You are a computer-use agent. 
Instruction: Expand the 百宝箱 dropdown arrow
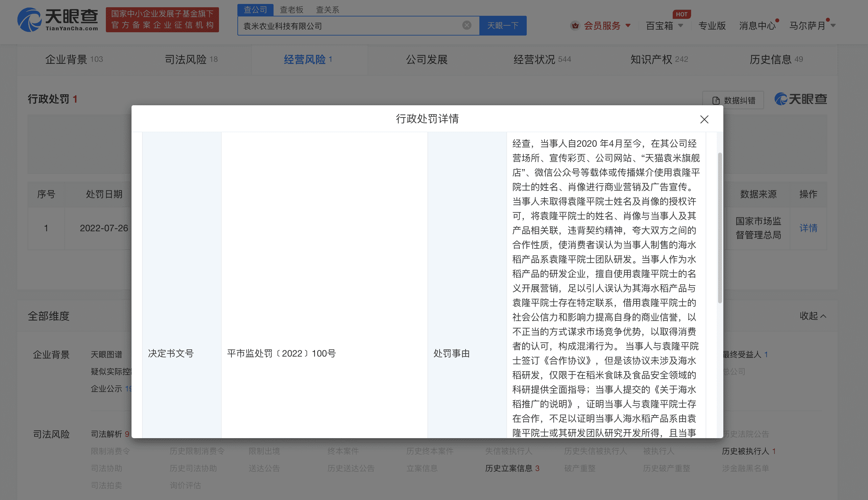[681, 25]
